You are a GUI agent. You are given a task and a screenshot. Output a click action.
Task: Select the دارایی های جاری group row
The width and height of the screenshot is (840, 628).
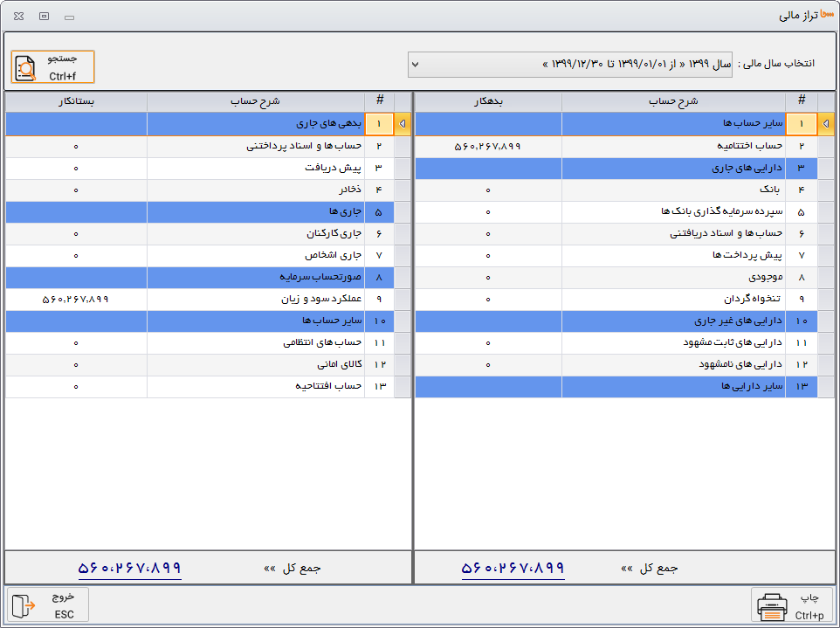coord(673,168)
